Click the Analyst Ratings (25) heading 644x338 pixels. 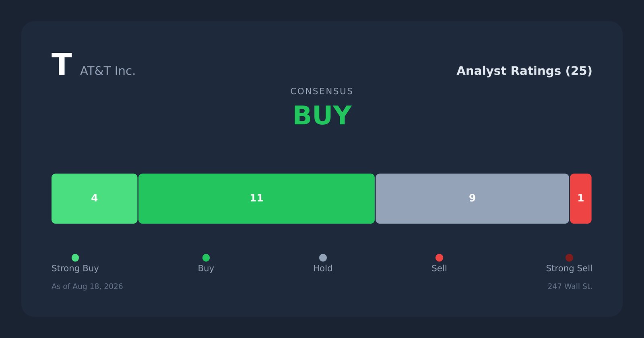pyautogui.click(x=524, y=71)
